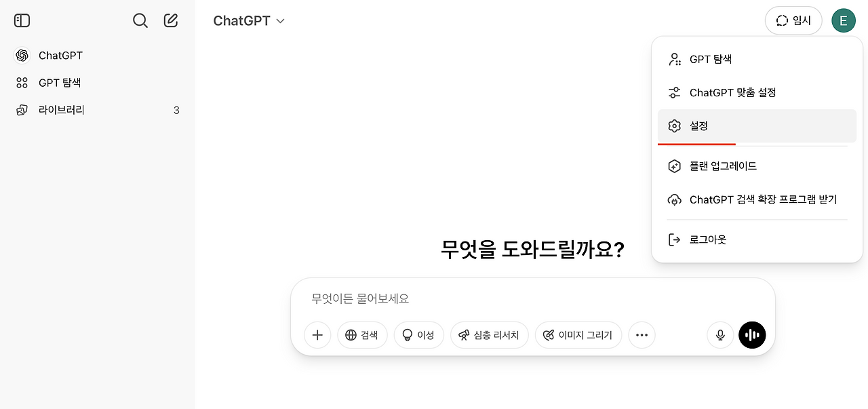Start voice mode with the black waveform icon
The height and width of the screenshot is (409, 868).
(751, 334)
